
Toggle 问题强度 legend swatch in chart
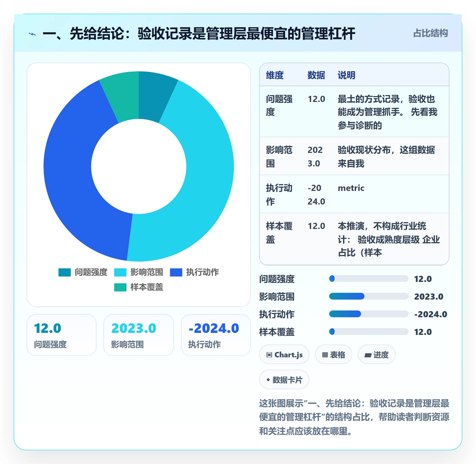point(65,272)
